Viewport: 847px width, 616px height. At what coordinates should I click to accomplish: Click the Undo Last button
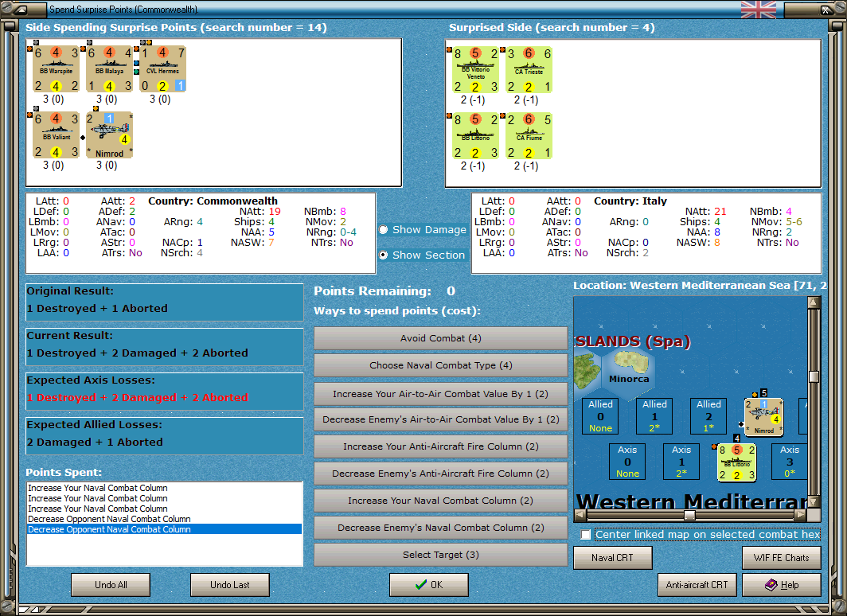tap(229, 585)
